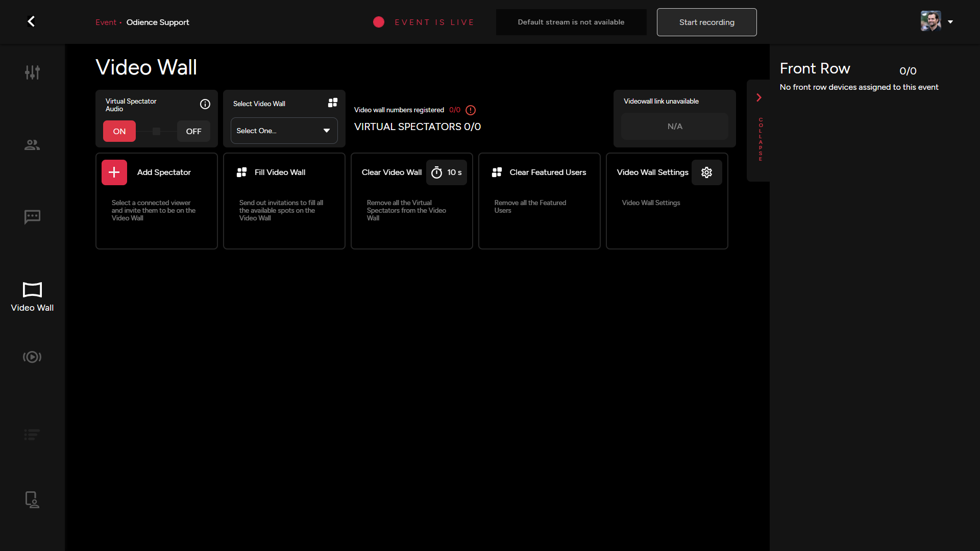Click the Select Video Wall grid icon
The width and height of the screenshot is (980, 551).
332,103
